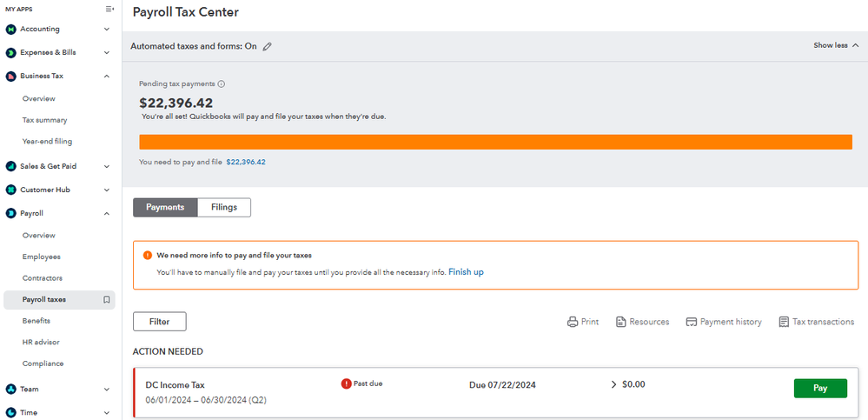This screenshot has height=420, width=868.
Task: Click the Customer Hub icon
Action: click(x=10, y=190)
